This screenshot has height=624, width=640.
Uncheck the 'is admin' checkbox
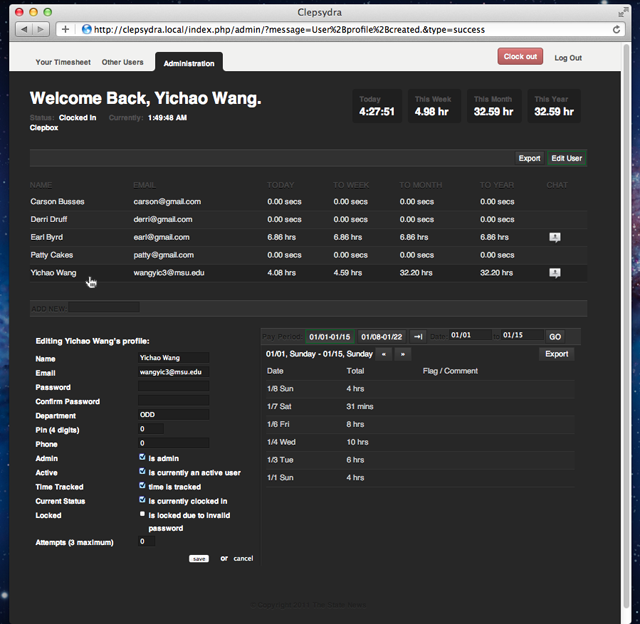coord(142,457)
